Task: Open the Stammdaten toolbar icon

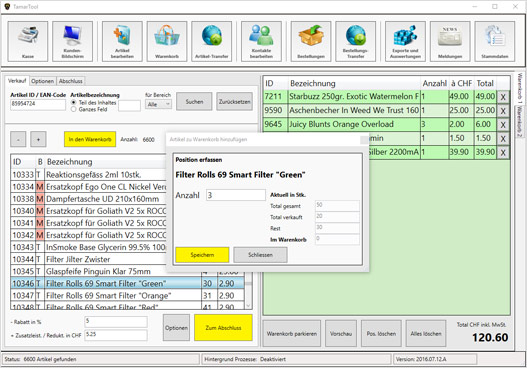Action: click(495, 41)
